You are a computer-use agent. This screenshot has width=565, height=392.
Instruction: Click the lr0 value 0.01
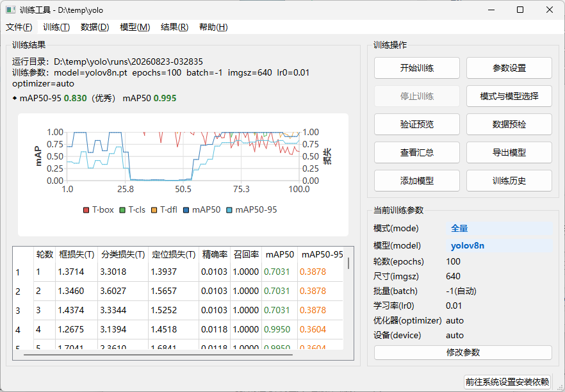click(454, 306)
